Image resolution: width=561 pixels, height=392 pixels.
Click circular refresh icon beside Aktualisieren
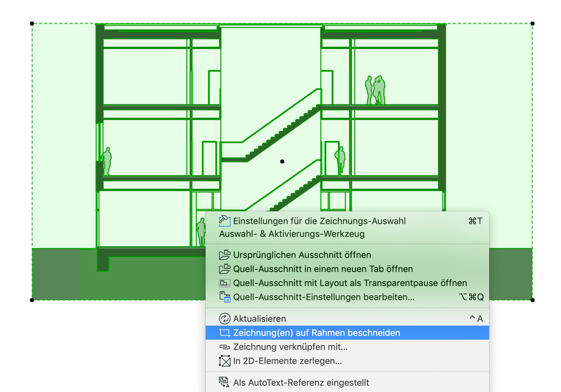(224, 318)
